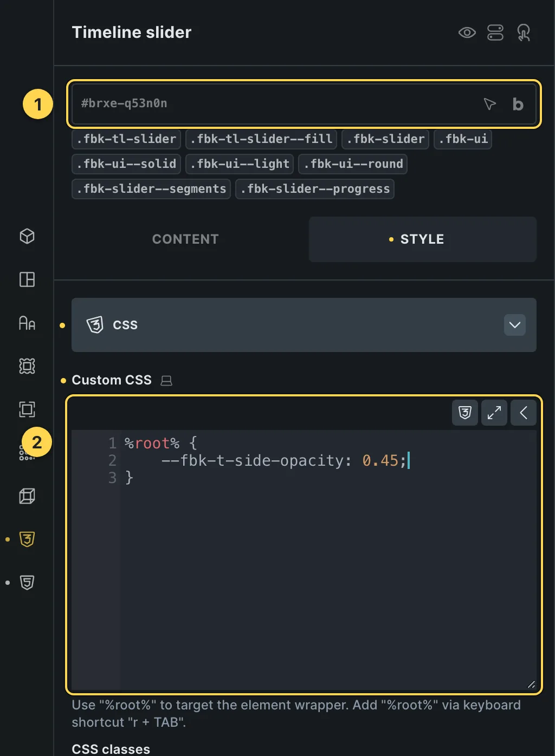Select the .fbk-slider class chip
The height and width of the screenshot is (756, 555).
[x=385, y=139]
